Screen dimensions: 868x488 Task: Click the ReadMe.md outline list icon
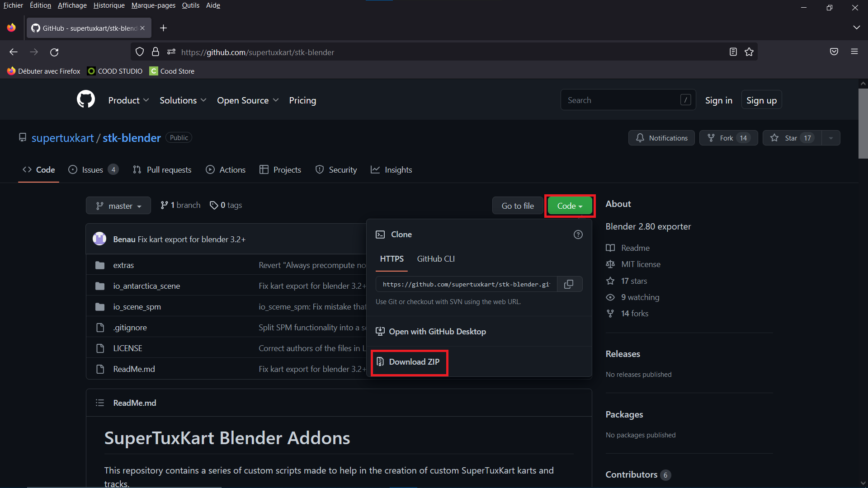pyautogui.click(x=100, y=403)
